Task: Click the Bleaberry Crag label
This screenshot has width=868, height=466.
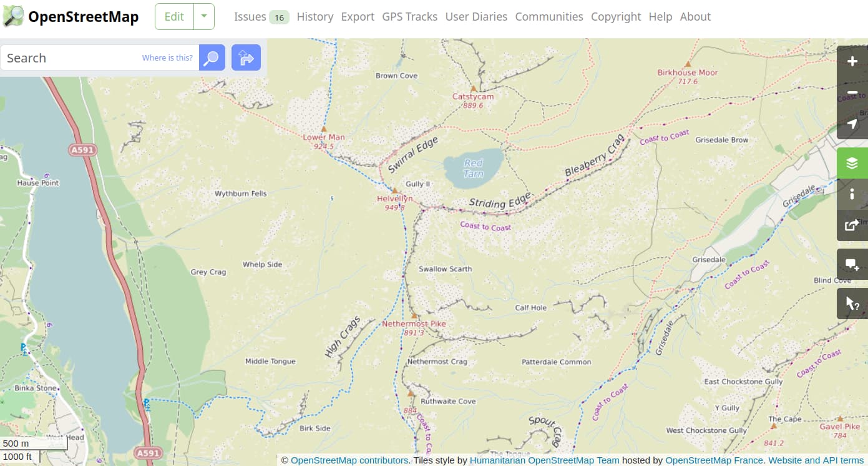Action: point(594,155)
